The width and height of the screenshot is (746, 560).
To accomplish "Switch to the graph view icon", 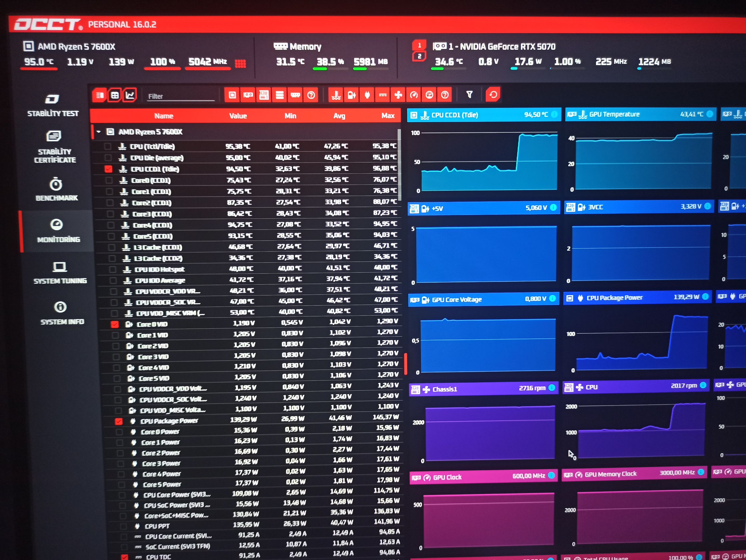I will coord(130,95).
